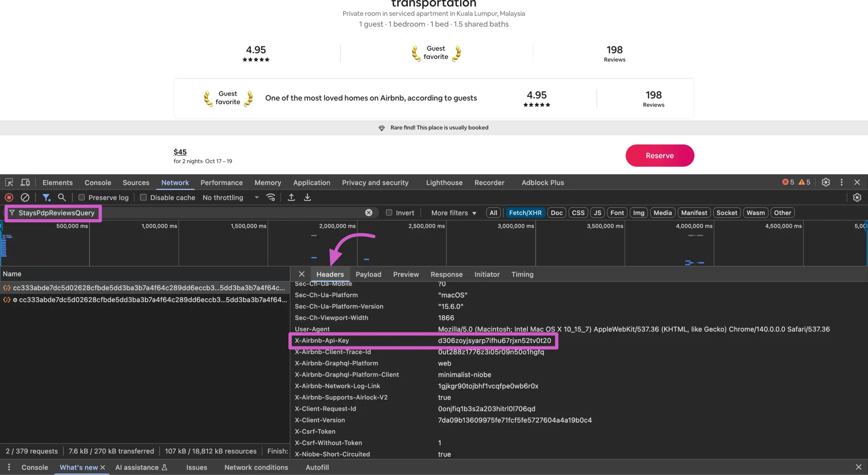Open the DevTools three-dot customize menu

point(842,183)
